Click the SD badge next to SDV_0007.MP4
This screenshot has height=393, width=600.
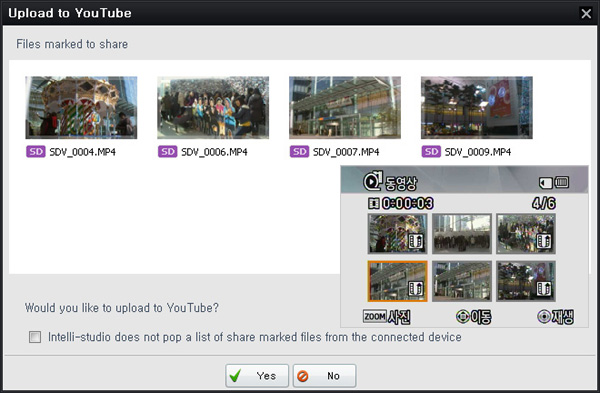[x=299, y=152]
